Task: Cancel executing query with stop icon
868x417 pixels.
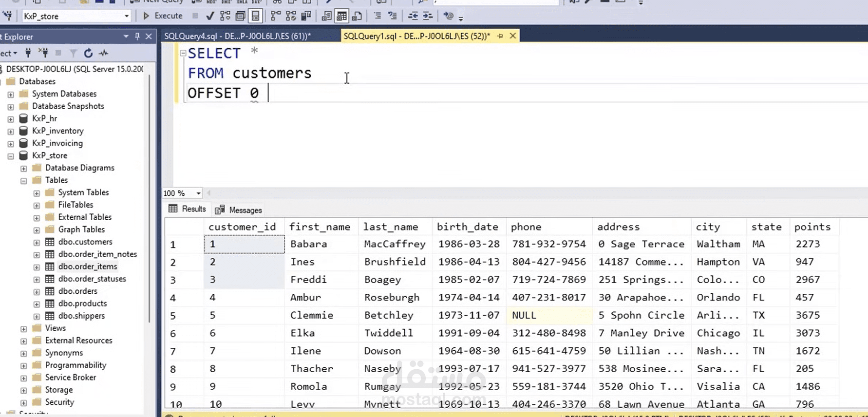Action: [195, 16]
